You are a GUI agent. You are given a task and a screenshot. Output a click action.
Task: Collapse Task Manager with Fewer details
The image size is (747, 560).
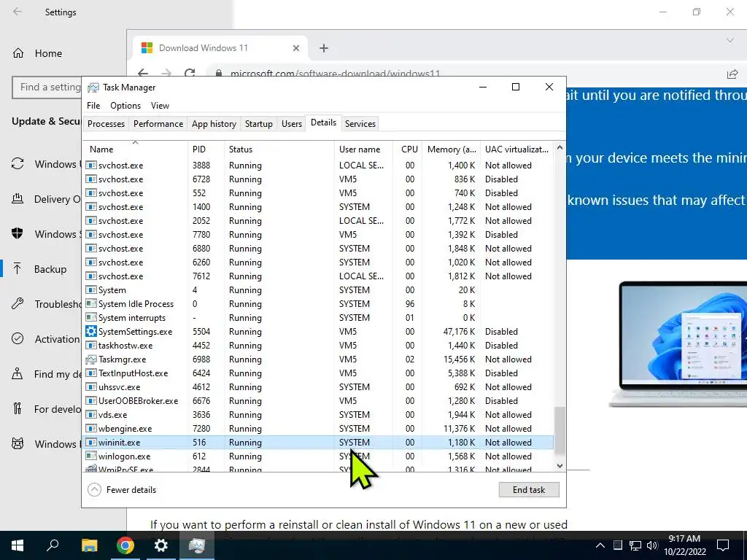pos(123,489)
